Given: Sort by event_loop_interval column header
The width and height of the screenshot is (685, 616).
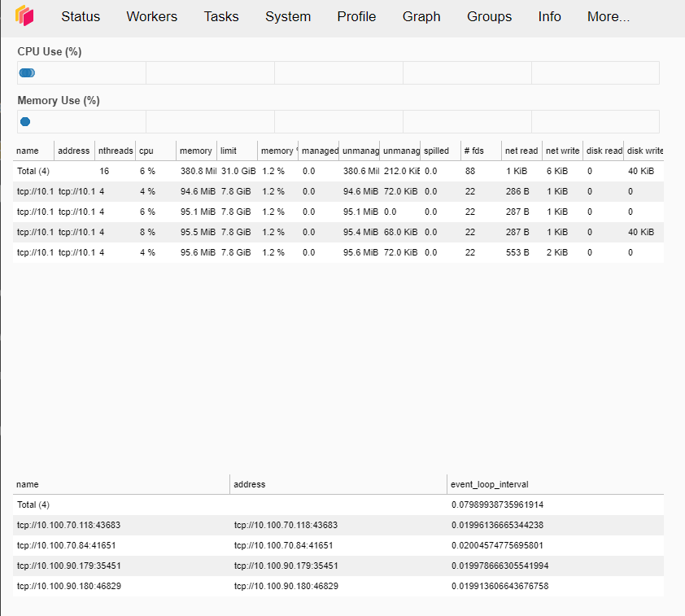Looking at the screenshot, I should tap(489, 484).
